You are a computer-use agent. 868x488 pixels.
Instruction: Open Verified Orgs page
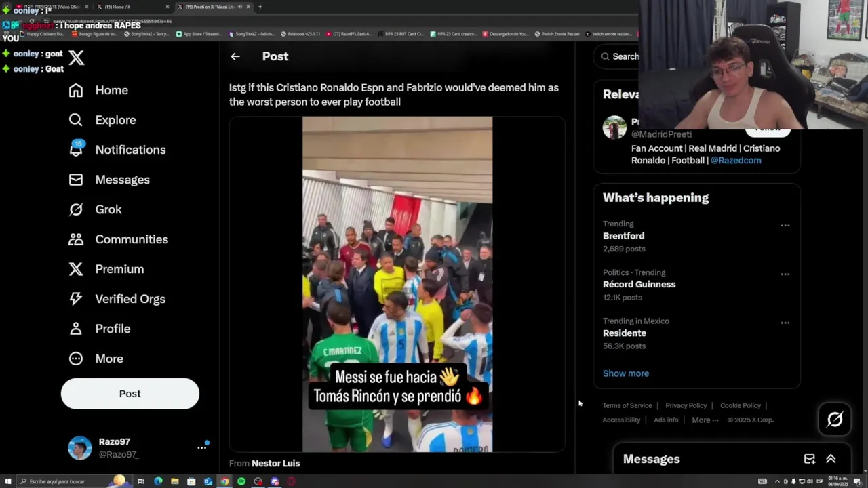click(117, 299)
